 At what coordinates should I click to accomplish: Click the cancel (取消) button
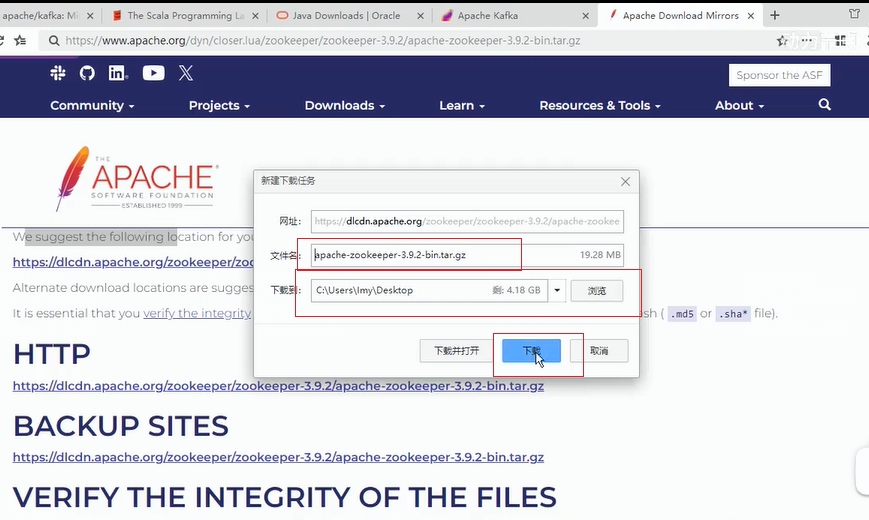[x=599, y=351]
